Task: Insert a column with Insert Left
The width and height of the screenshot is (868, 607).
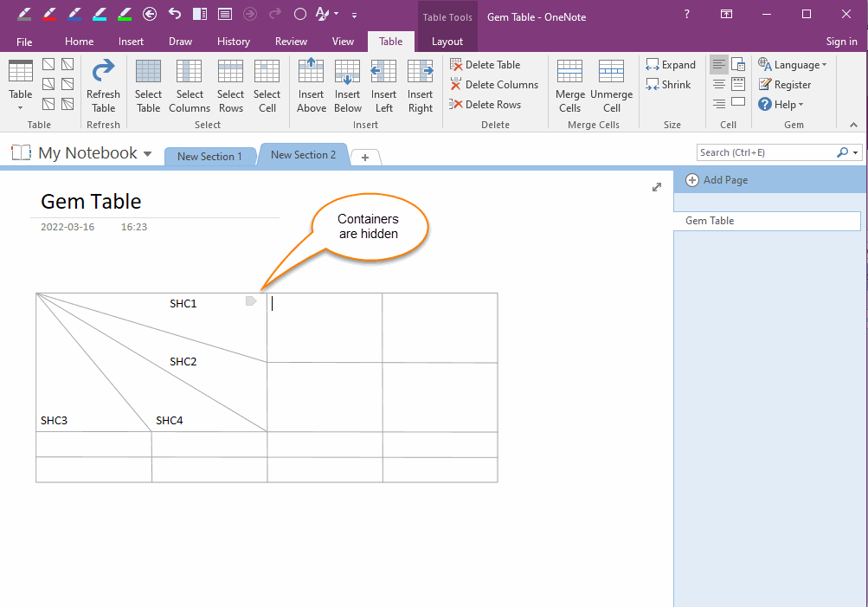Action: click(383, 86)
